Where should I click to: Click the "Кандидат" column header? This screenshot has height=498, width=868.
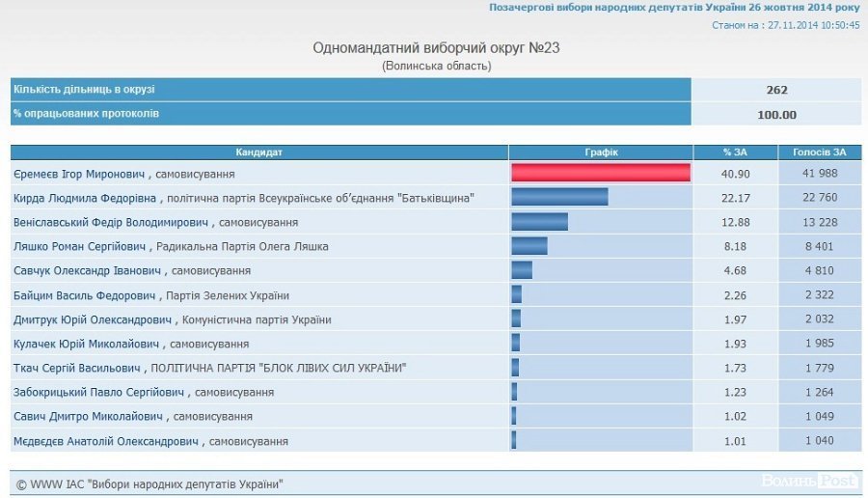coord(258,152)
